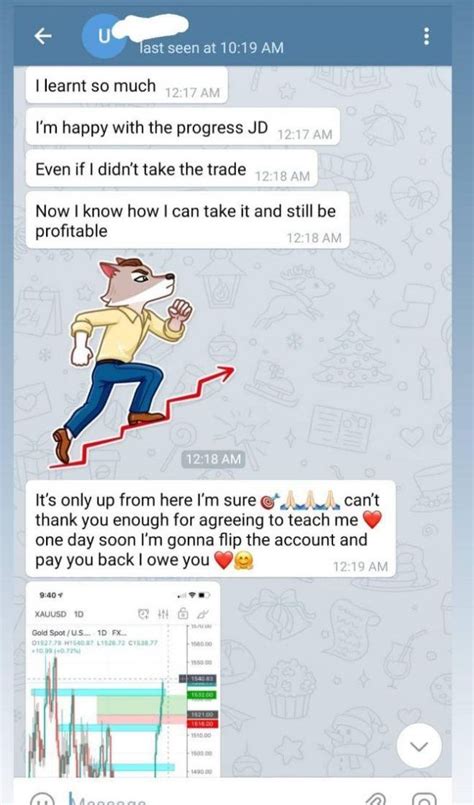Select the 'I learnt so much' message
The image size is (474, 805).
click(x=126, y=86)
